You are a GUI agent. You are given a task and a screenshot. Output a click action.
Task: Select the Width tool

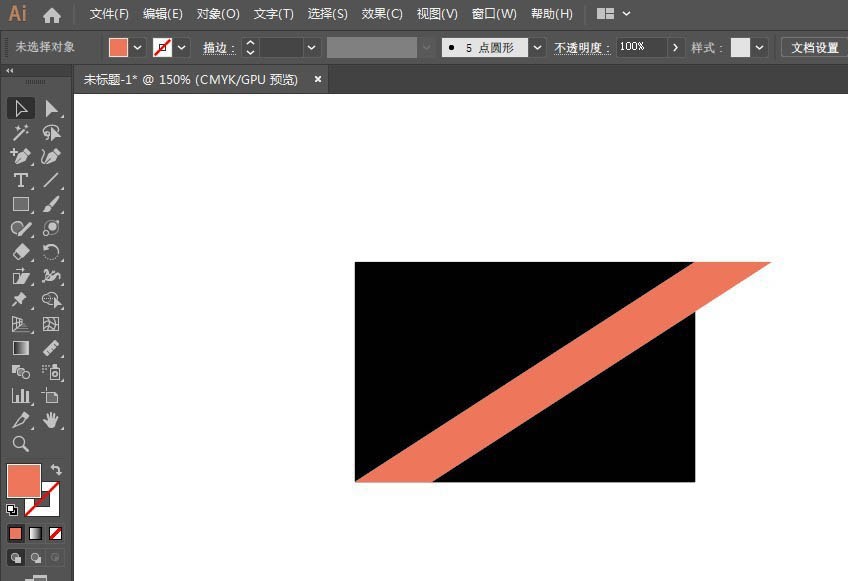tap(51, 276)
